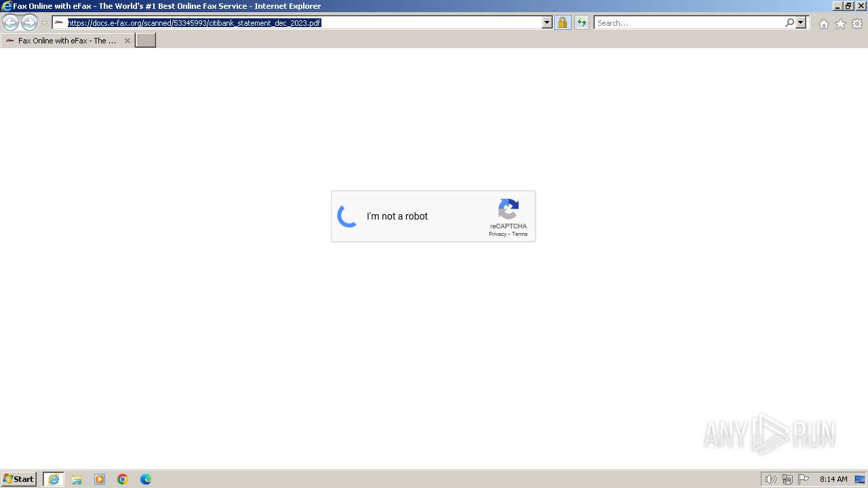Image resolution: width=868 pixels, height=488 pixels.
Task: Click the Internet Explorer taskbar icon
Action: 54,479
